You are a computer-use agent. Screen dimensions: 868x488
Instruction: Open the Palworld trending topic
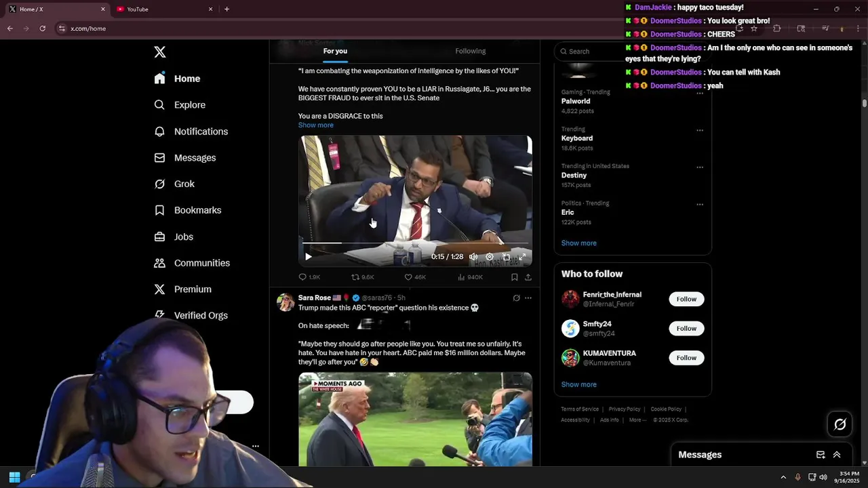[x=576, y=101]
